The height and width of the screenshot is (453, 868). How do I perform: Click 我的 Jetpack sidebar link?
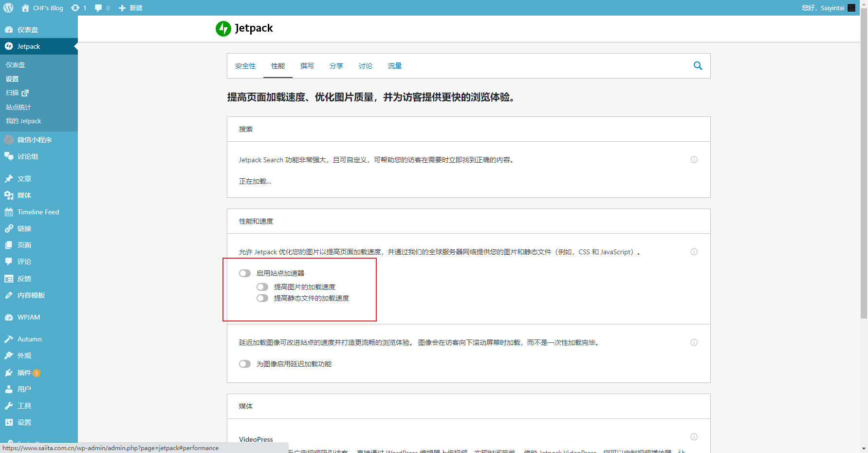coord(23,121)
